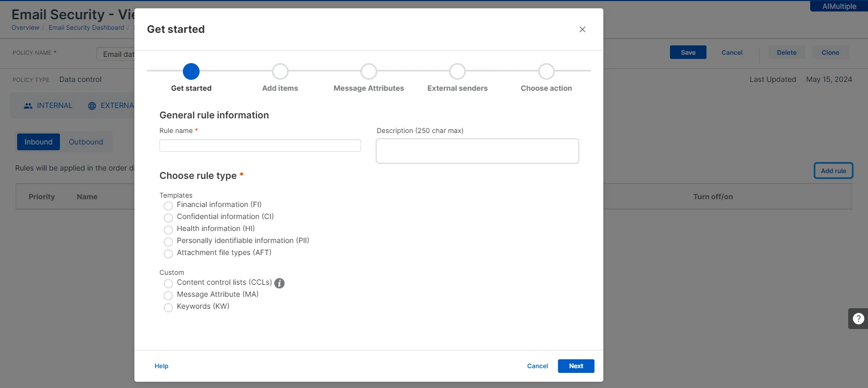The height and width of the screenshot is (388, 868).
Task: Click the Internal people icon
Action: [28, 106]
